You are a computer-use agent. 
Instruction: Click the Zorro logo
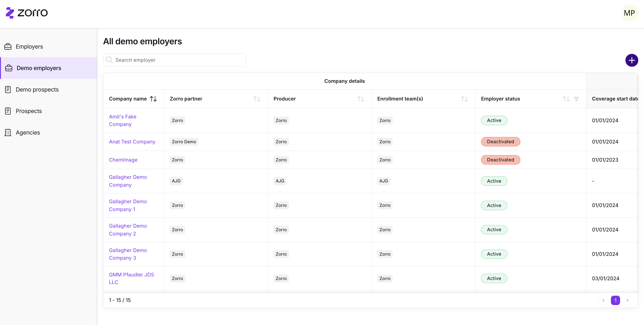coord(27,13)
